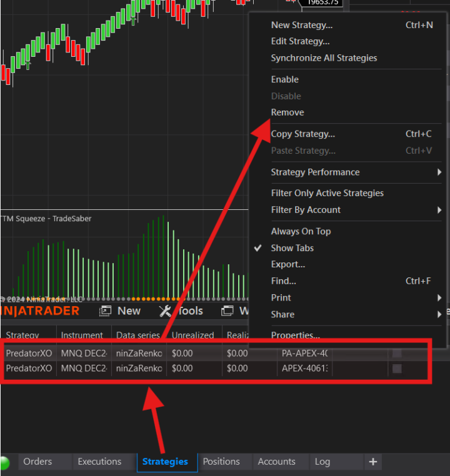Click Enable in the context menu
This screenshot has height=476, width=450.
285,79
